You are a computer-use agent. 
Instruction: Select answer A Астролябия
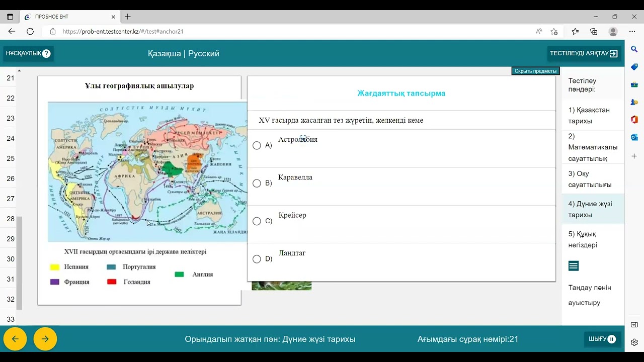coord(257,145)
